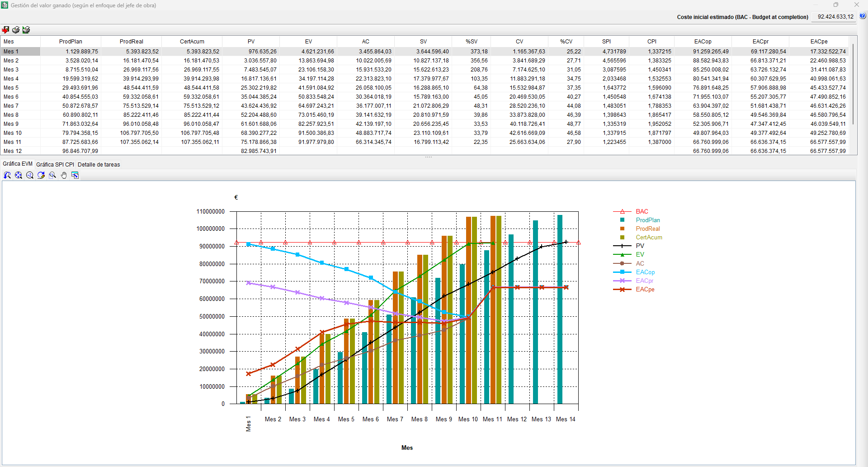
Task: Click the save/export icon with red arrow
Action: point(5,30)
